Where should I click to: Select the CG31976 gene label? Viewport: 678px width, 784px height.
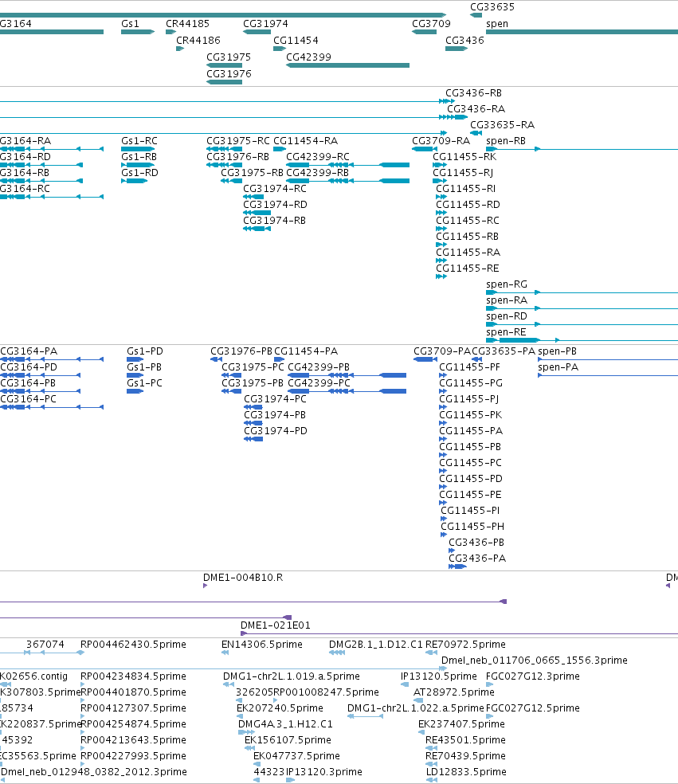[229, 73]
